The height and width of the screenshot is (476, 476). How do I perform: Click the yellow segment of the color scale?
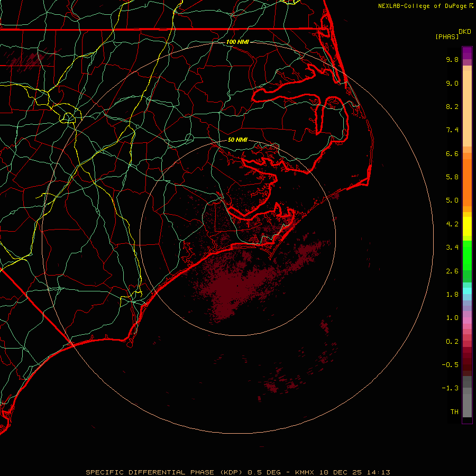467,226
